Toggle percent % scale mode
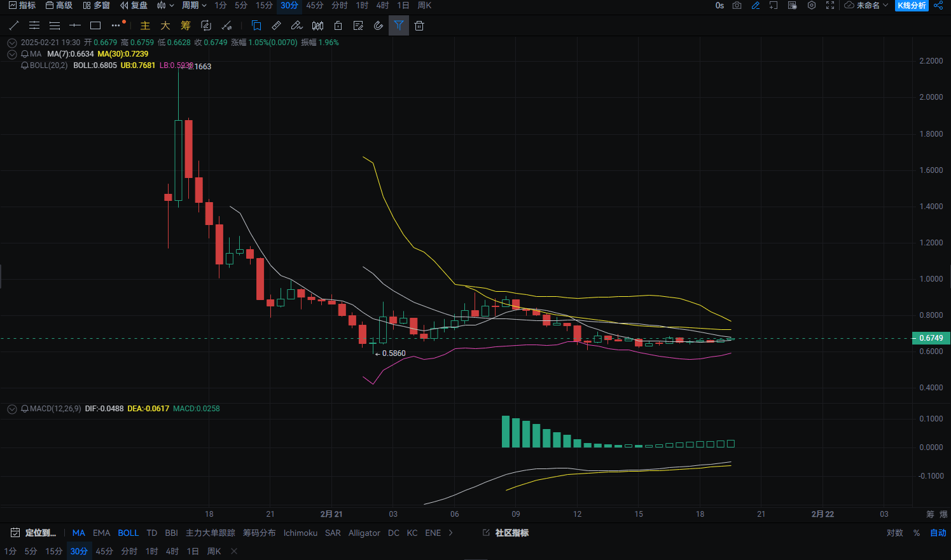 [917, 533]
